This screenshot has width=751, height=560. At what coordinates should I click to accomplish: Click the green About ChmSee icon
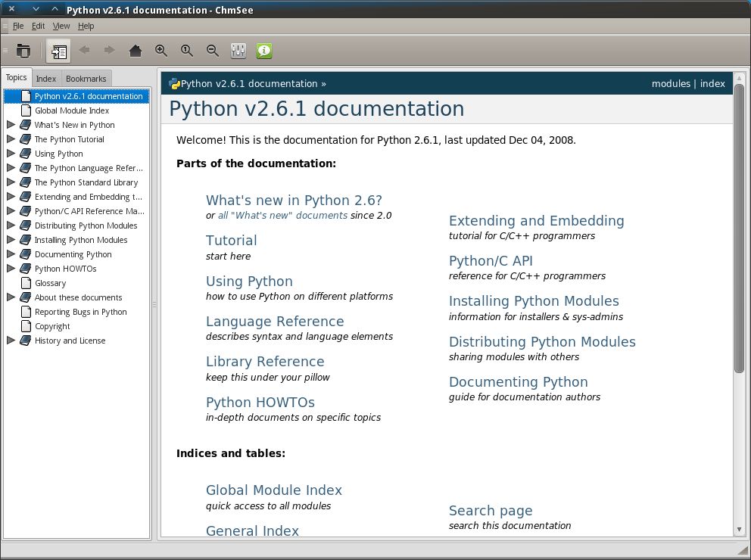263,51
